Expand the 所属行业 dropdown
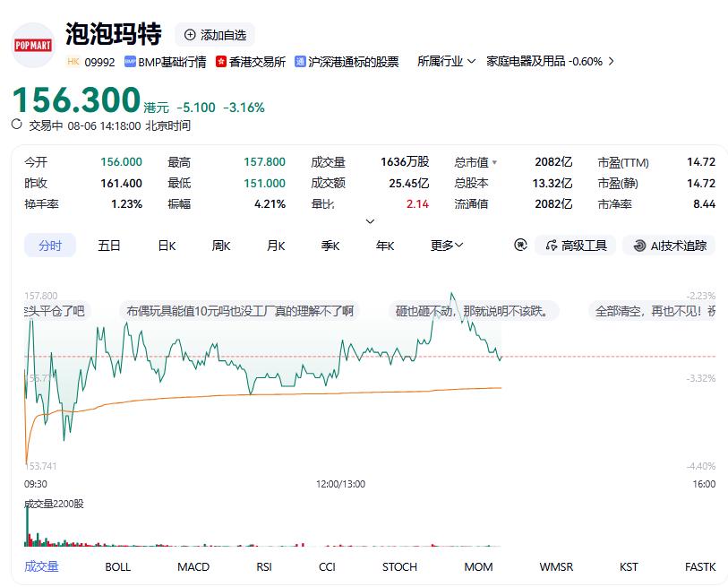 click(x=446, y=61)
